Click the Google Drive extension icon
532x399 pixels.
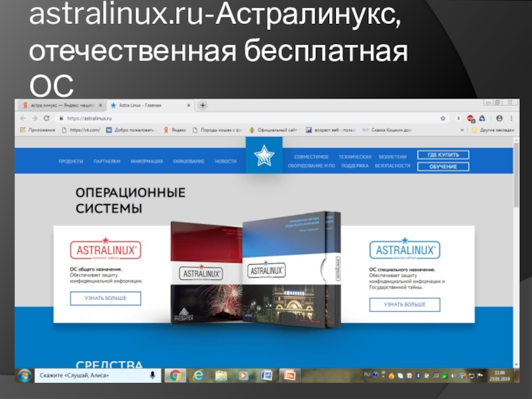click(482, 118)
